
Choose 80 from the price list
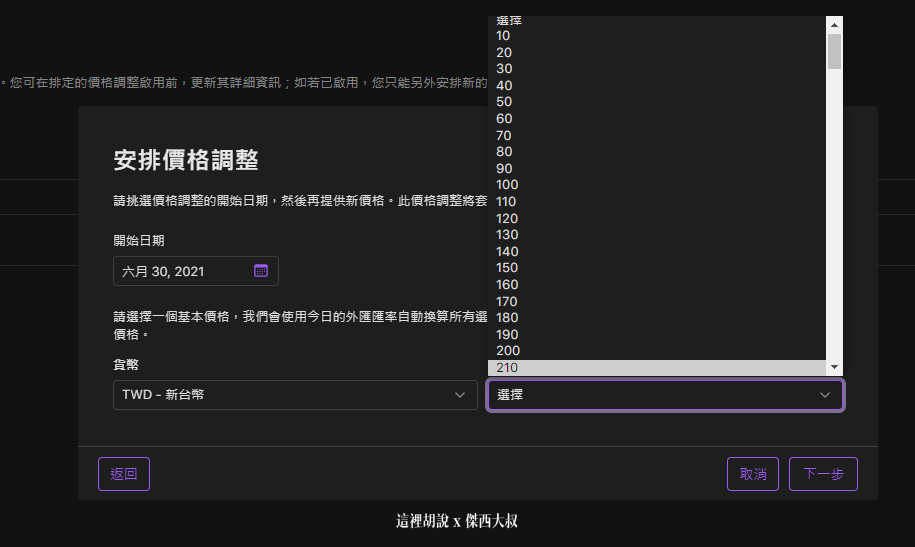[x=656, y=152]
